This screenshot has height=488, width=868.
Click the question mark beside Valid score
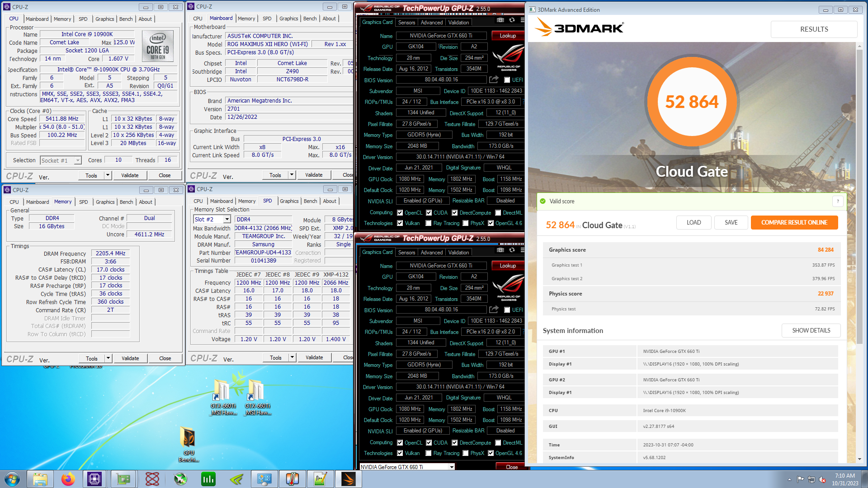pyautogui.click(x=838, y=202)
